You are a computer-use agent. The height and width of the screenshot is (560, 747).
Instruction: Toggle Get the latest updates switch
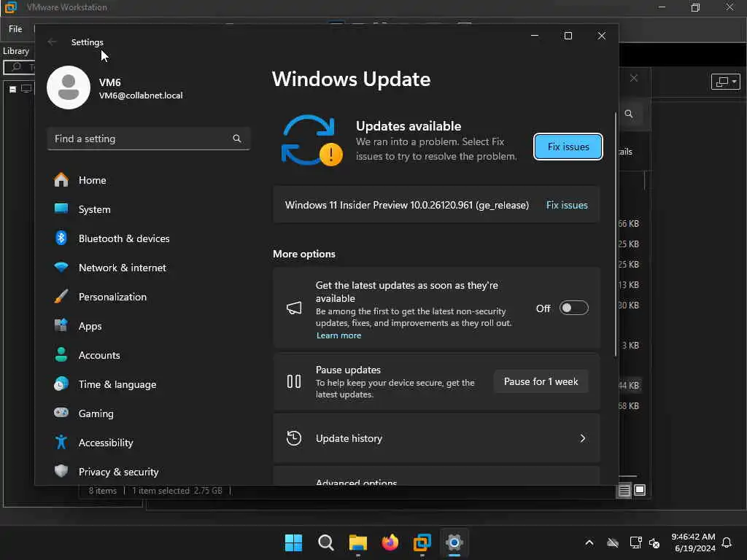pos(574,308)
